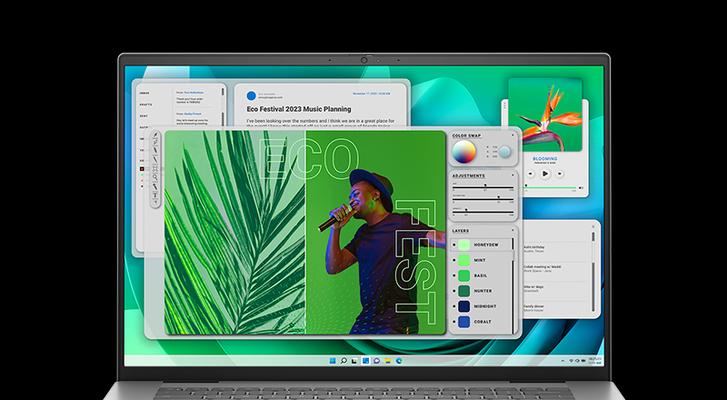Skip to previous track in music player

530,173
